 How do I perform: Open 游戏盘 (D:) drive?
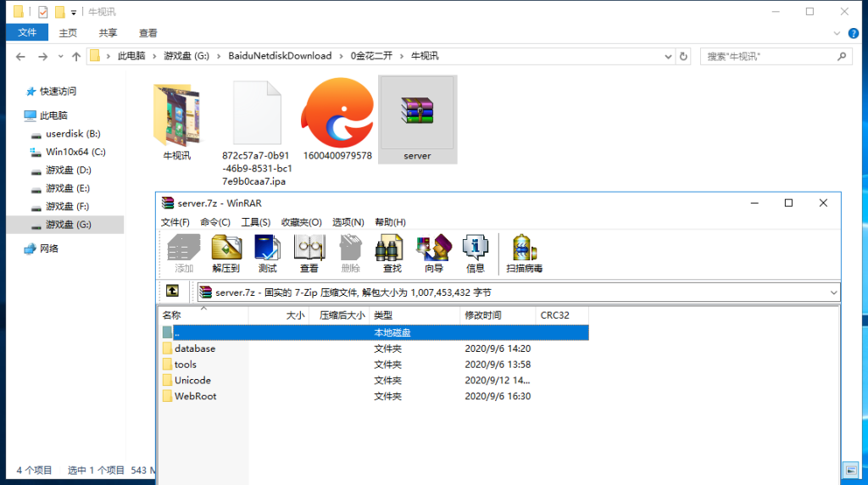click(x=68, y=170)
